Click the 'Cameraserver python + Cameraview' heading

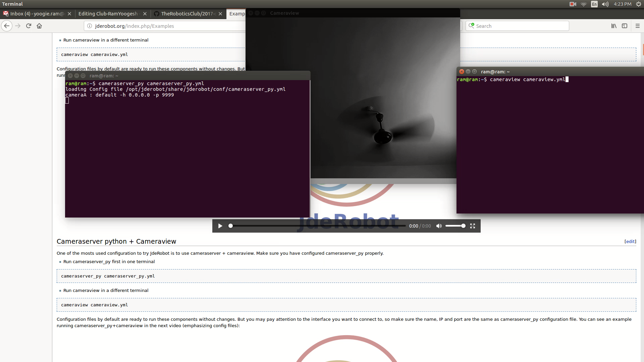(x=116, y=241)
